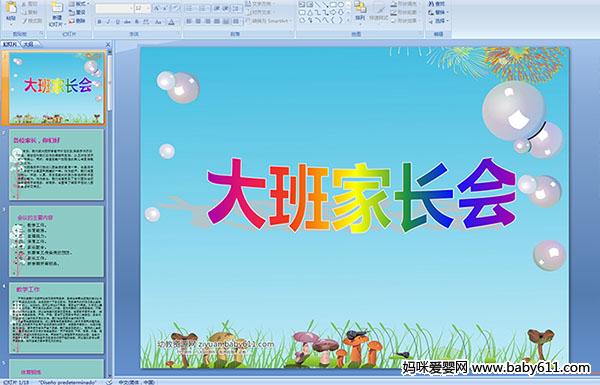600x385 pixels.
Task: Click the Increase Indent icon
Action: [226, 8]
